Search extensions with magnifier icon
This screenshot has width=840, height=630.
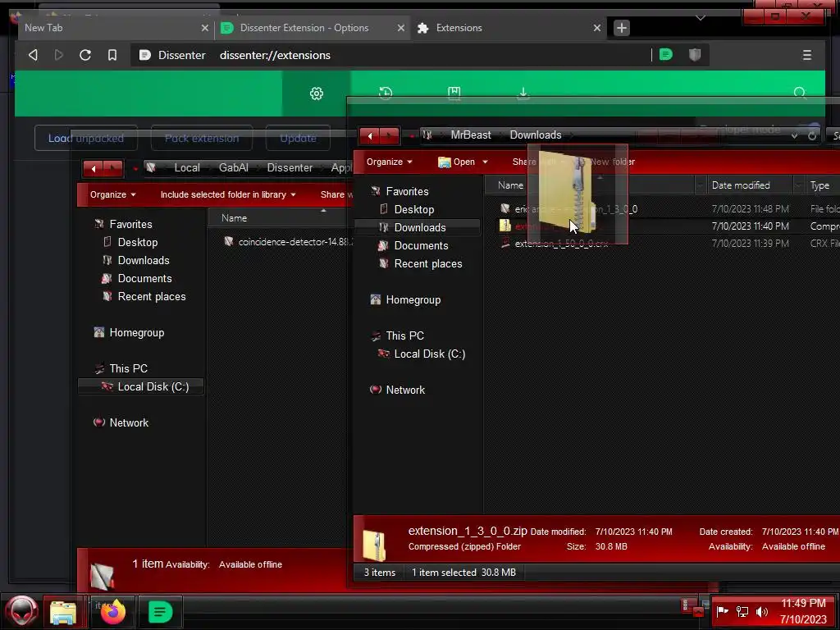pos(800,94)
